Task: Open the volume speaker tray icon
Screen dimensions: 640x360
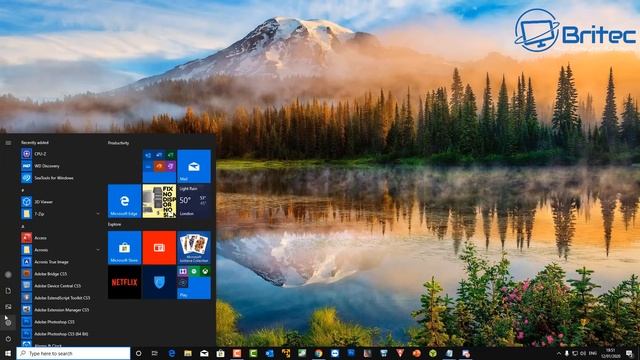Action: tap(583, 353)
